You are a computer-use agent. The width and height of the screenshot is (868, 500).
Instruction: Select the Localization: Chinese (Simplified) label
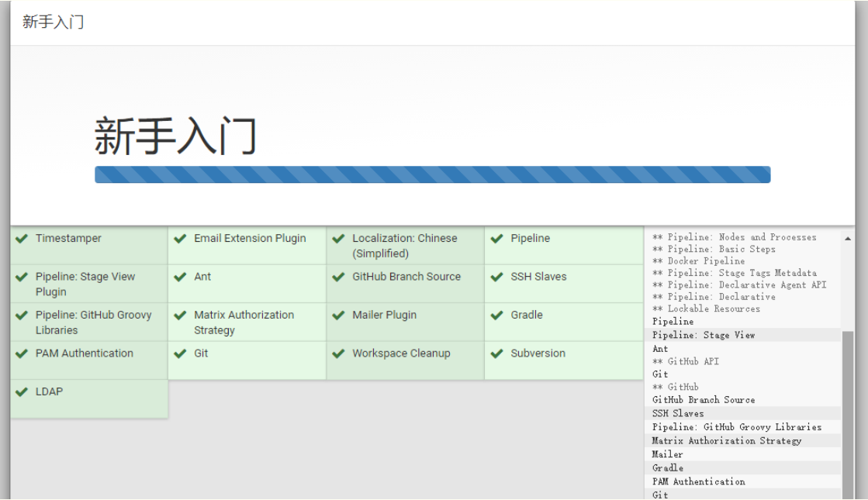(405, 246)
